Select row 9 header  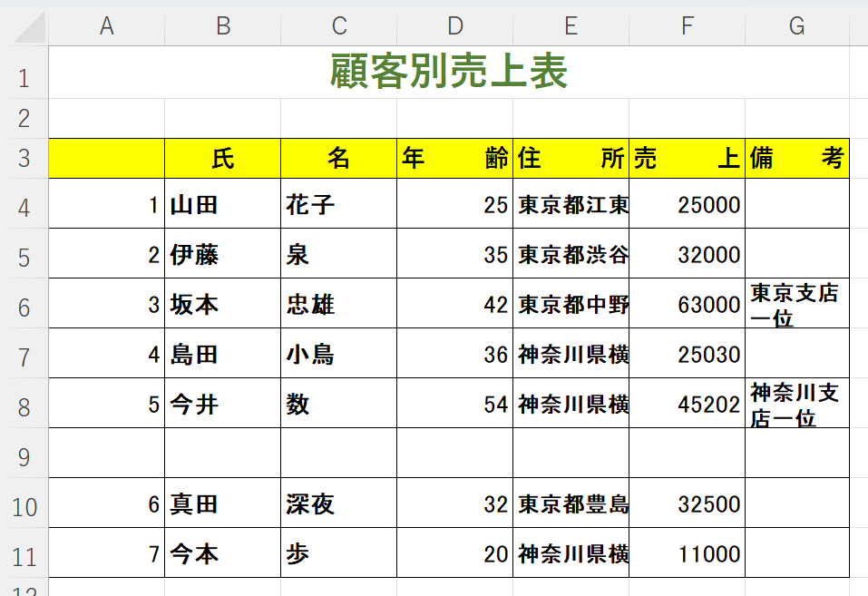pyautogui.click(x=24, y=456)
